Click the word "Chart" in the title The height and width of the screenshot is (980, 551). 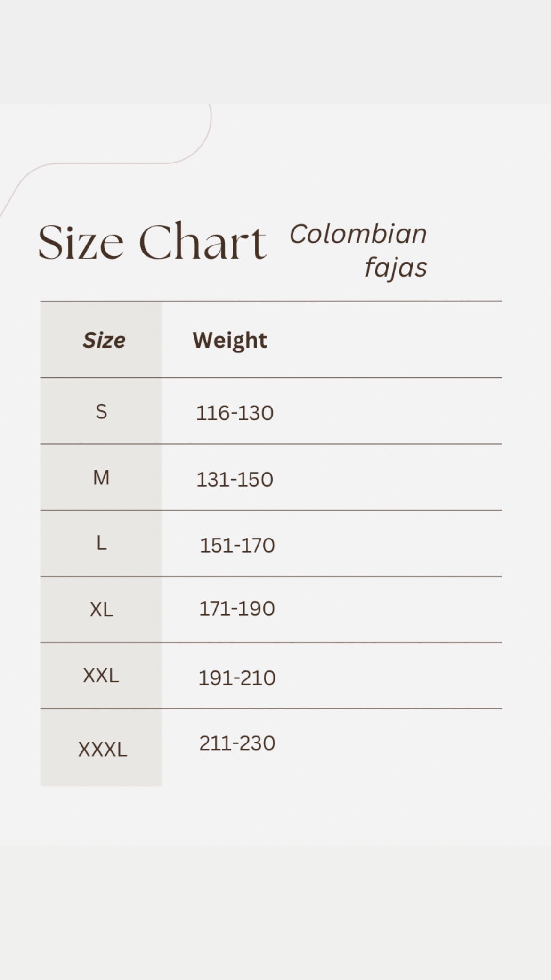[203, 242]
